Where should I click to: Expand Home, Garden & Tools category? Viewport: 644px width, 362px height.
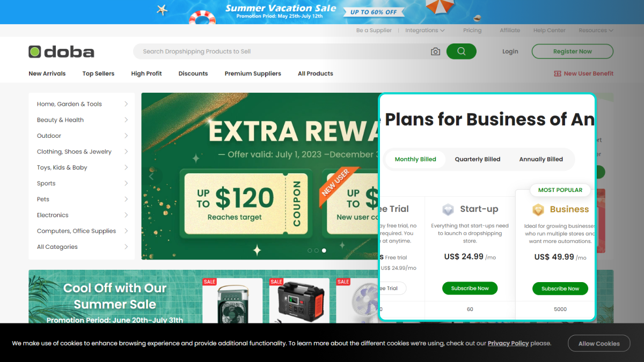coord(82,104)
